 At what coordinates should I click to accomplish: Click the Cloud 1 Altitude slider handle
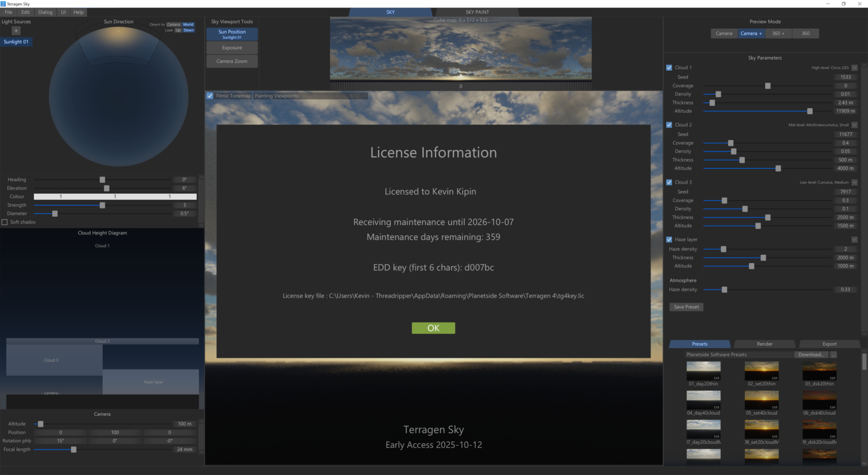coord(809,111)
